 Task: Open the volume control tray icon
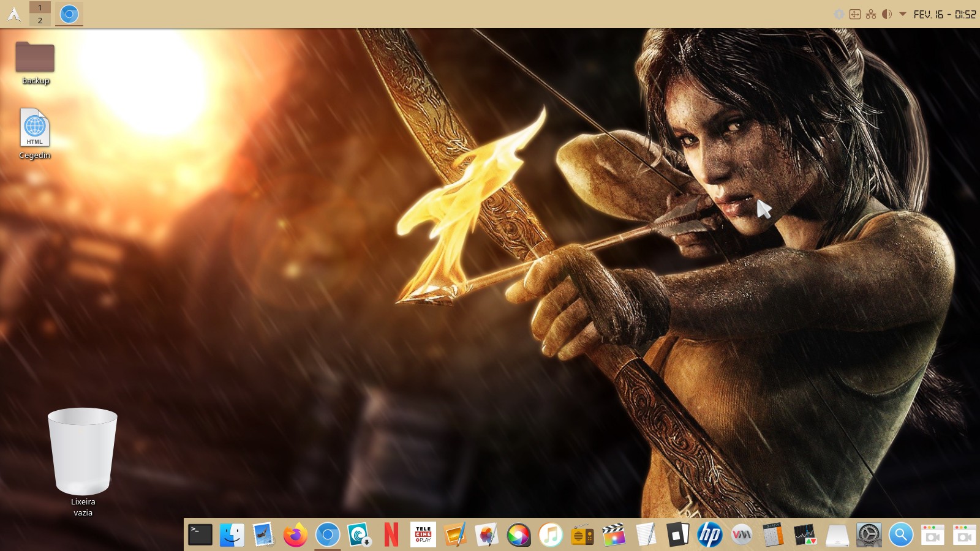[887, 14]
